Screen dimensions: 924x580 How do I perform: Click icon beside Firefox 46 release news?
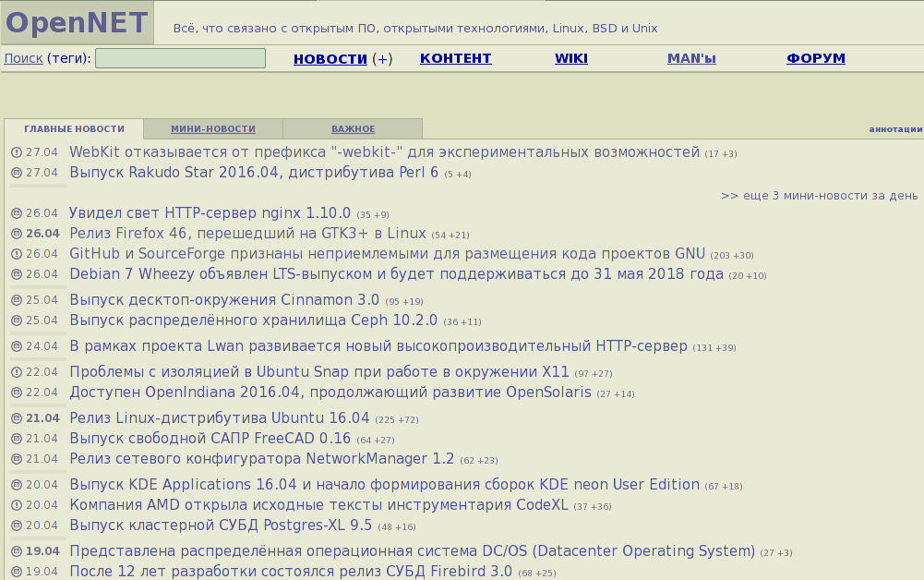coord(17,234)
